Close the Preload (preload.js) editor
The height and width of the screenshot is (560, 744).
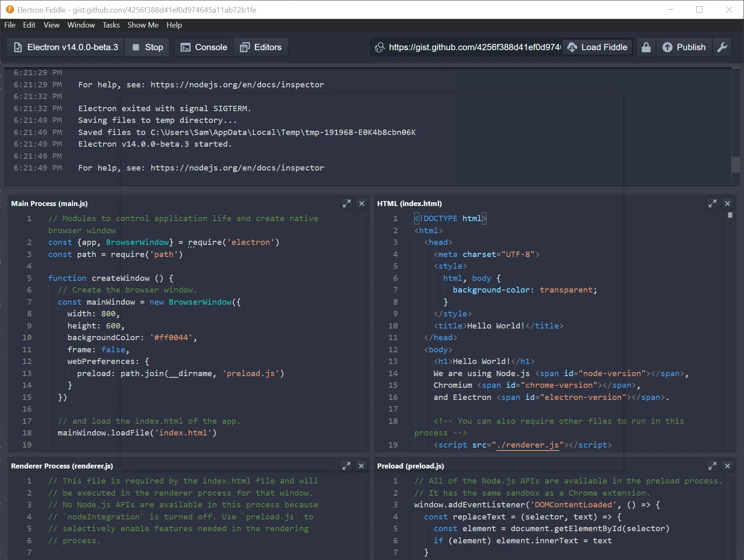pos(727,466)
